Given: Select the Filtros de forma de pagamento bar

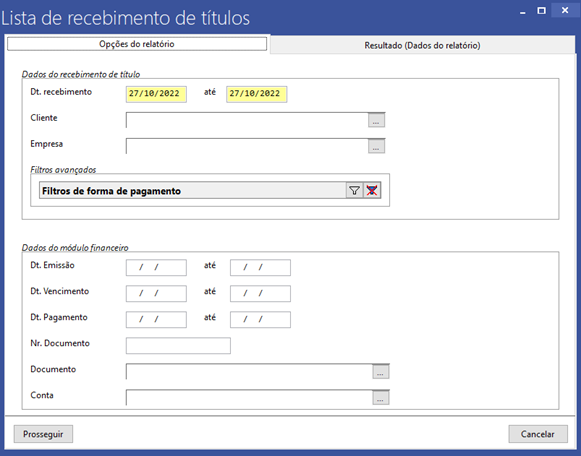Looking at the screenshot, I should tap(193, 190).
